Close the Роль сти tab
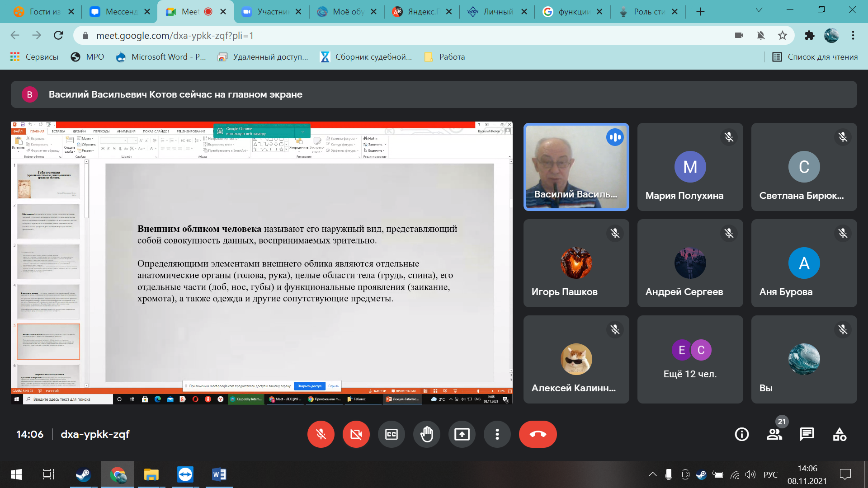Image resolution: width=868 pixels, height=488 pixels. [x=675, y=12]
